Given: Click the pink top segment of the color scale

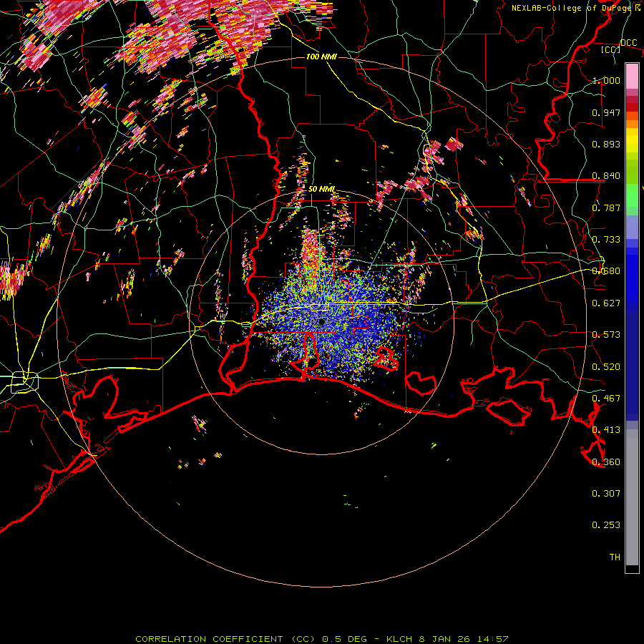Looking at the screenshot, I should (632, 77).
